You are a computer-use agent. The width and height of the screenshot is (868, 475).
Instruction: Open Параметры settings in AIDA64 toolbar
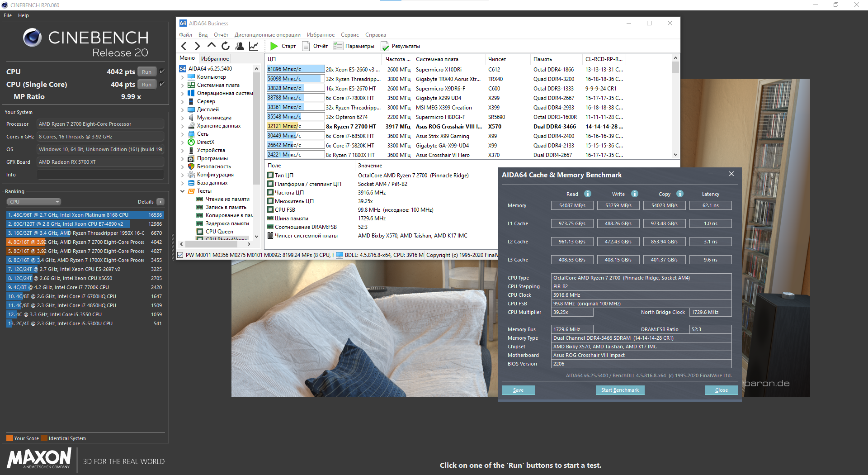pos(354,46)
